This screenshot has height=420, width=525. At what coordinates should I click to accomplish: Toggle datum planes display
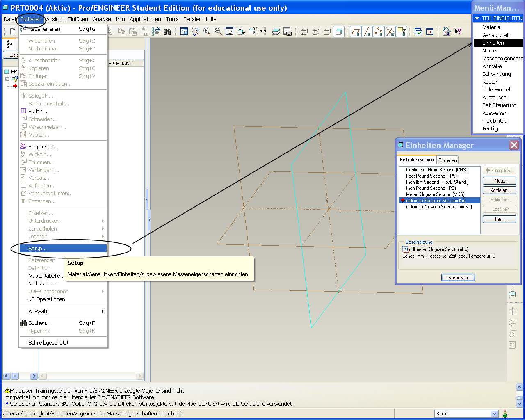coord(356,32)
